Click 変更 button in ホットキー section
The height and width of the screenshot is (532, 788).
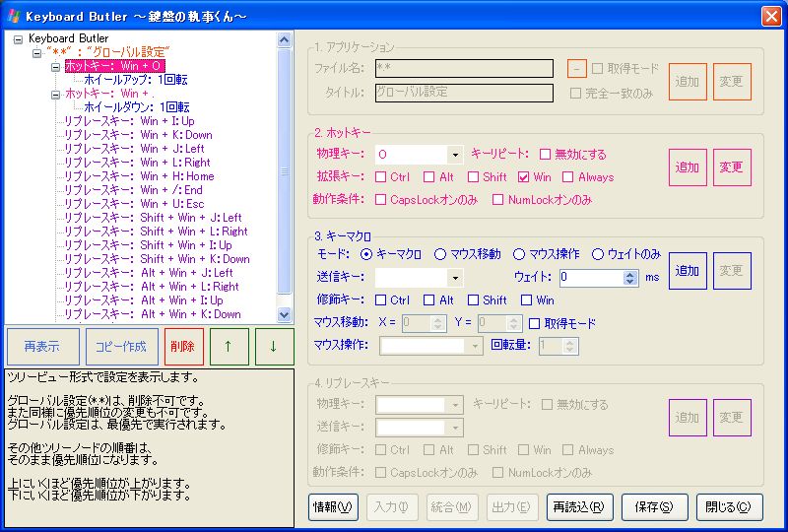[732, 167]
